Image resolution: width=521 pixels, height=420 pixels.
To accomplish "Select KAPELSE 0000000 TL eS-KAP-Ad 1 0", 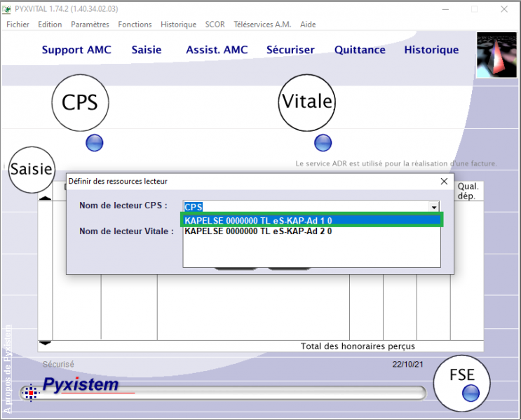I will 311,221.
